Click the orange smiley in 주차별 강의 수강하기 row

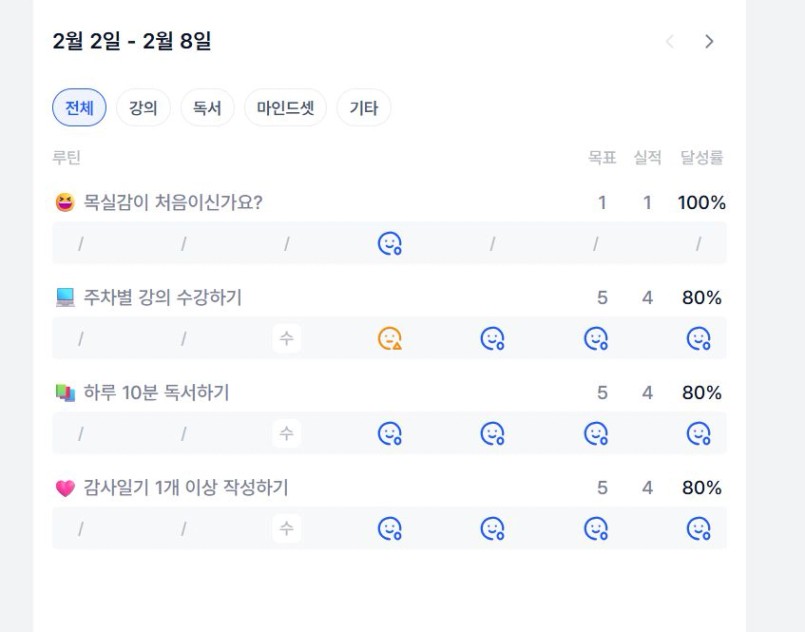tap(390, 339)
